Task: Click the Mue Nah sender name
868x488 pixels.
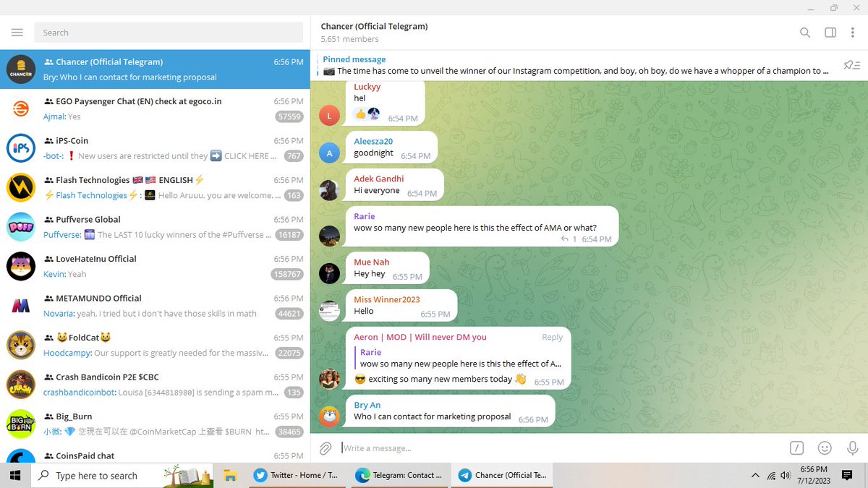Action: [x=372, y=262]
